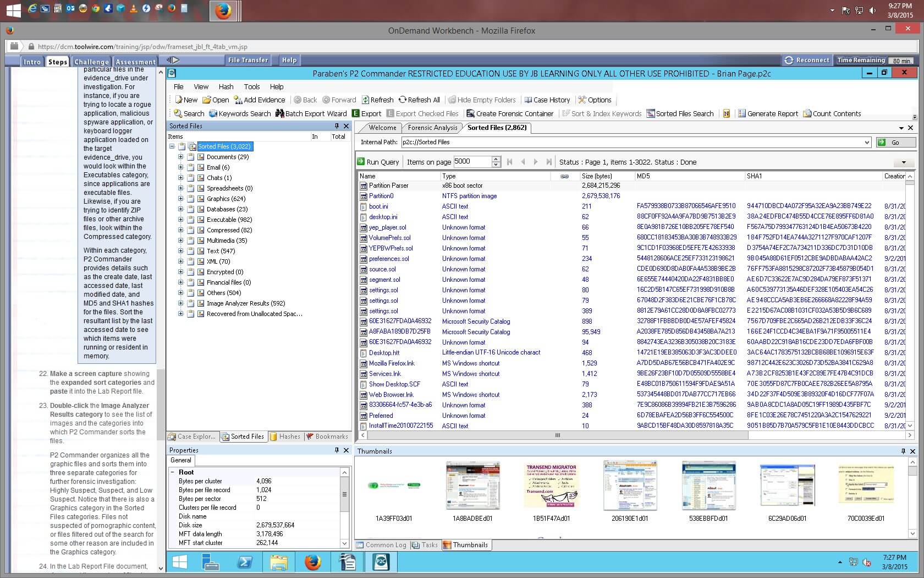The width and height of the screenshot is (924, 578).
Task: Click the Help button in workbench bar
Action: 289,60
